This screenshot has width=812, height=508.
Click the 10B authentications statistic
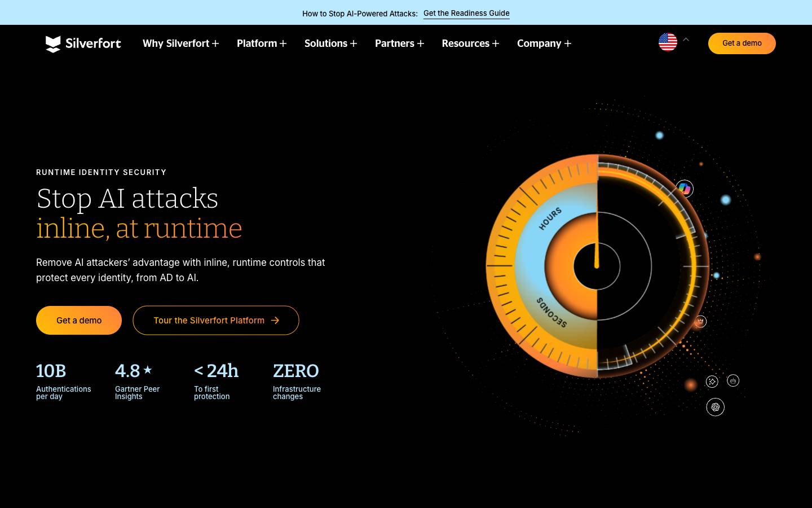coord(63,382)
